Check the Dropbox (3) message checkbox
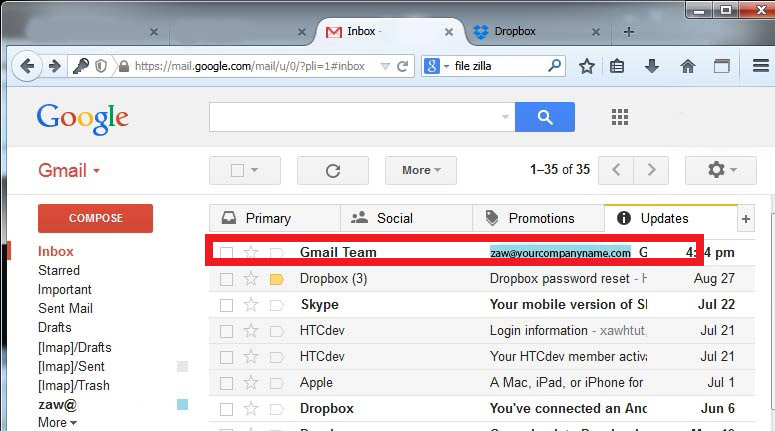 pyautogui.click(x=226, y=279)
